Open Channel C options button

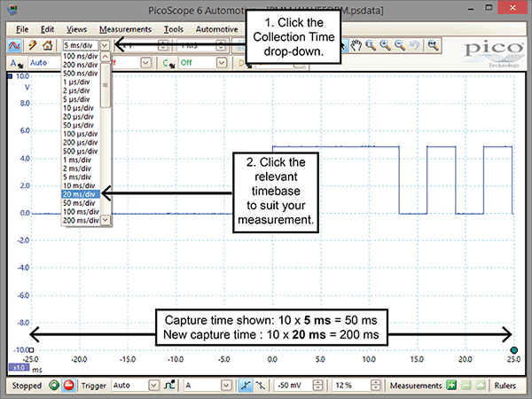click(x=168, y=63)
